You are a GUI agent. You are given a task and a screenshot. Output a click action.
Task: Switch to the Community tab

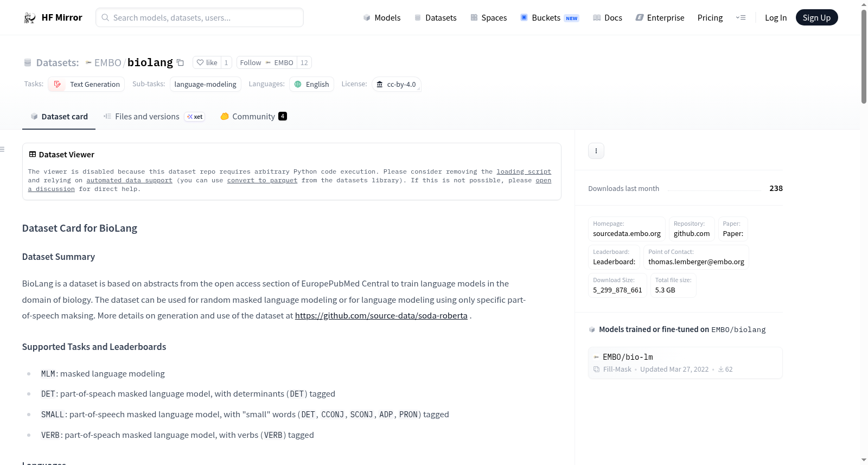(253, 117)
